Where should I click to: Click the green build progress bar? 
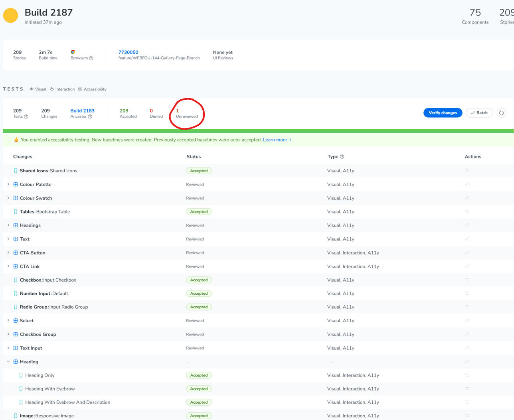(257, 129)
